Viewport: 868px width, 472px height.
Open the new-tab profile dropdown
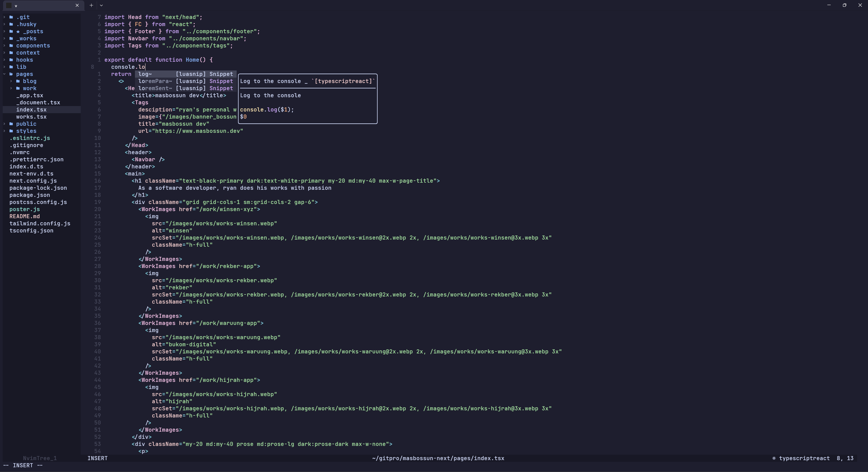(101, 5)
